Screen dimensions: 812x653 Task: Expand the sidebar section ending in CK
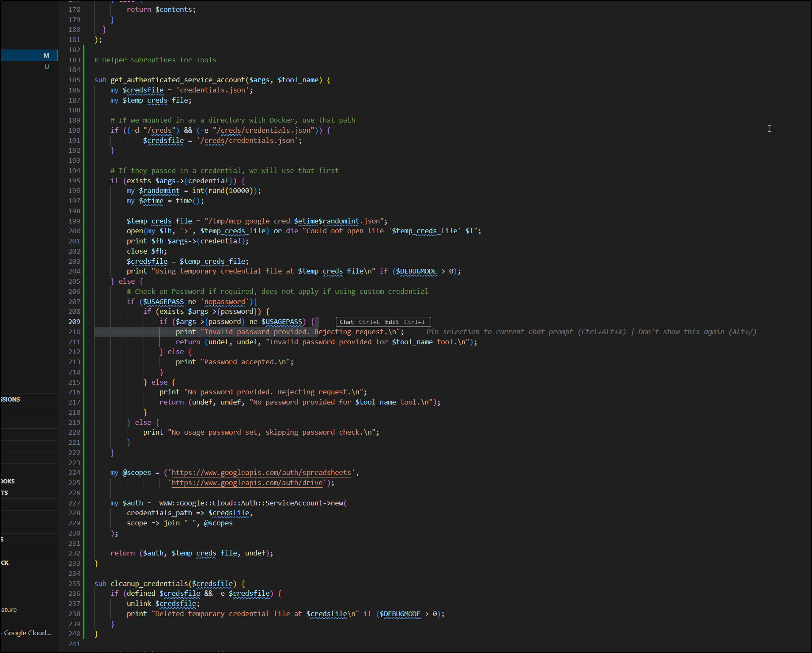(x=5, y=563)
